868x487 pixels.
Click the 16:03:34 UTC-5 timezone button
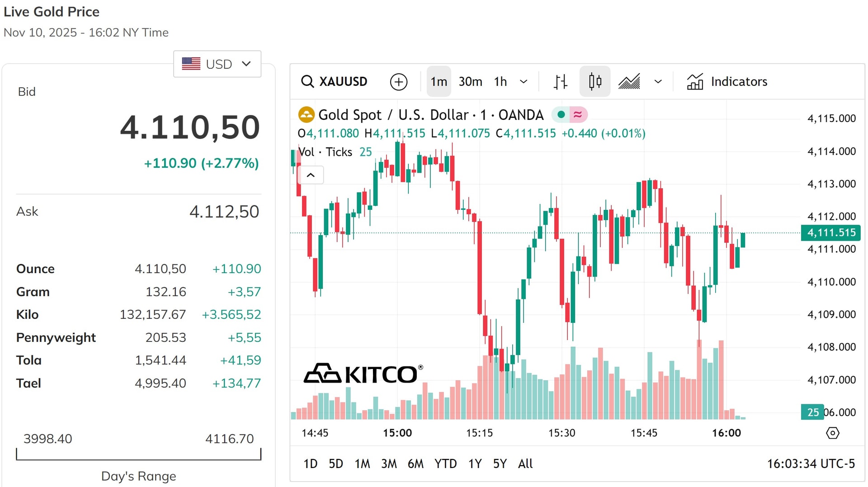pyautogui.click(x=811, y=463)
